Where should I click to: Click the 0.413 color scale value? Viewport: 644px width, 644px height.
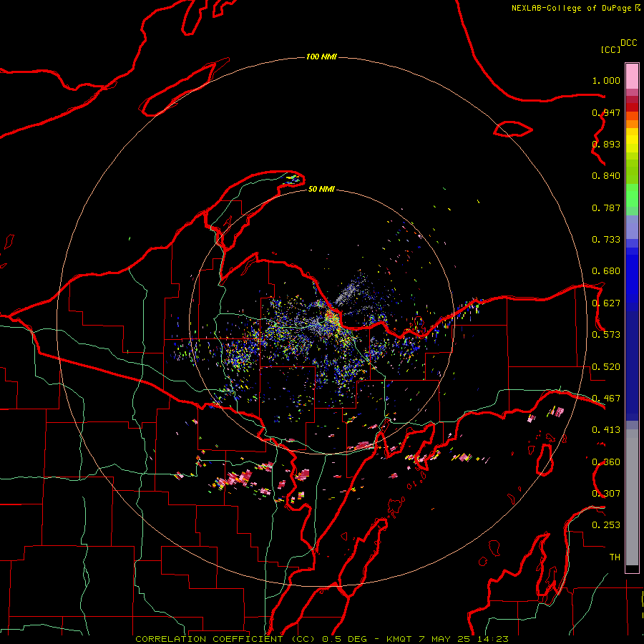click(x=606, y=430)
